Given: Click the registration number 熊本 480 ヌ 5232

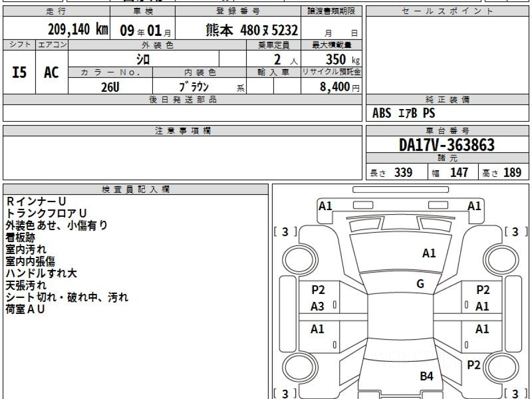Looking at the screenshot, I should pos(252,30).
